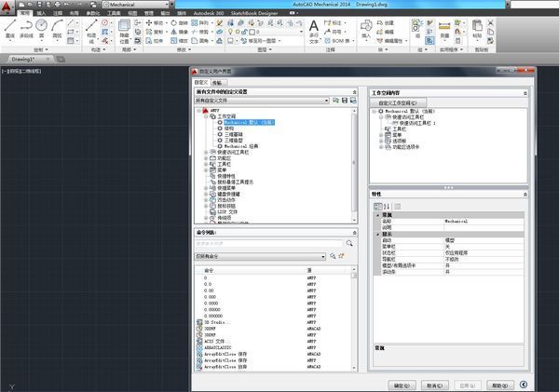Select the Circle (圆) tool

[x=42, y=28]
